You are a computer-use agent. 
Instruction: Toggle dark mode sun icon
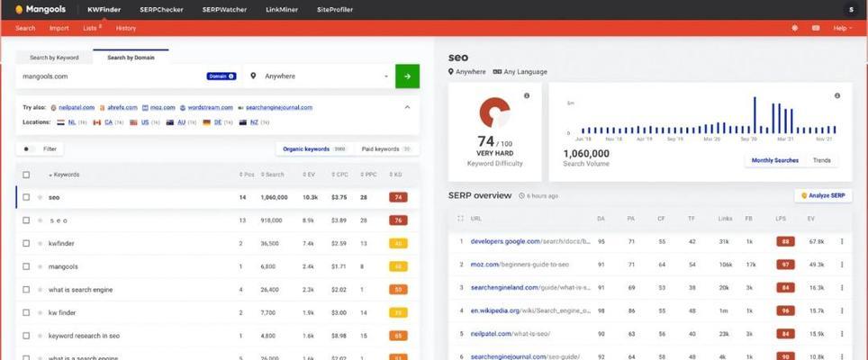click(795, 28)
